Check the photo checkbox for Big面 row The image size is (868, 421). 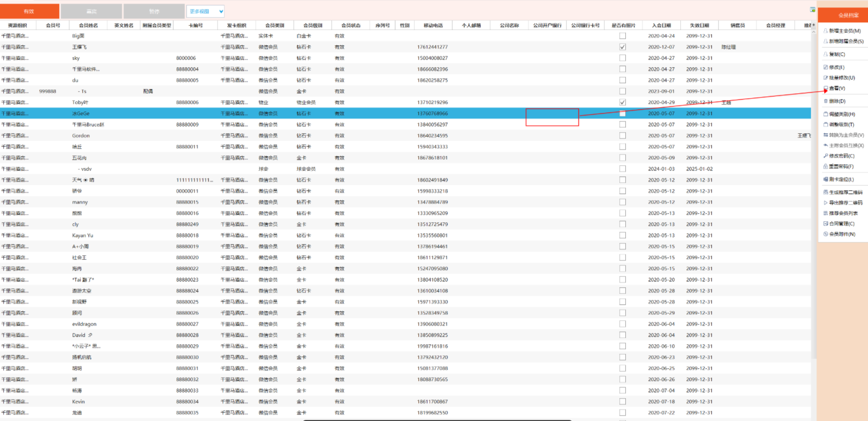(x=623, y=36)
